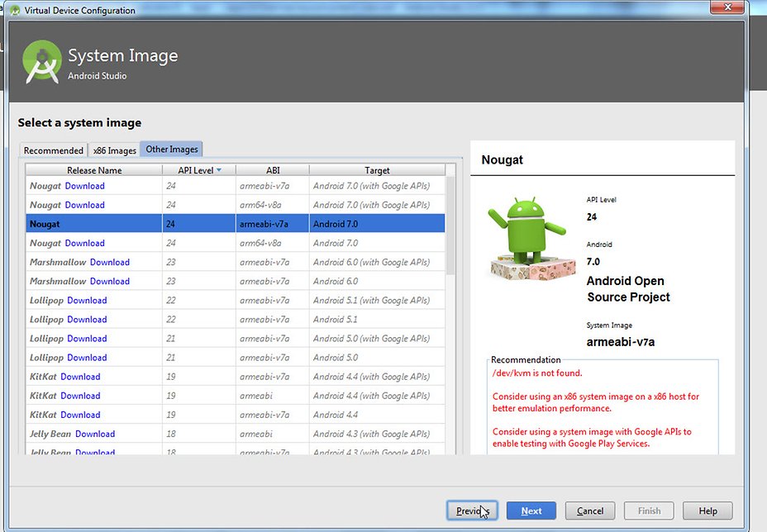
Task: Click the Google Play Services recommendation text
Action: pyautogui.click(x=592, y=438)
